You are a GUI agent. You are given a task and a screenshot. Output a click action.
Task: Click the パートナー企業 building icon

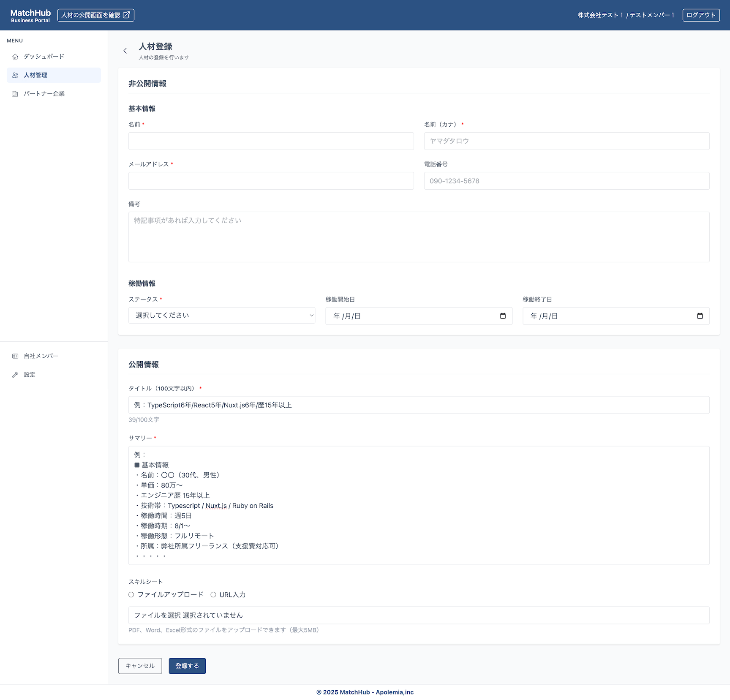point(15,93)
